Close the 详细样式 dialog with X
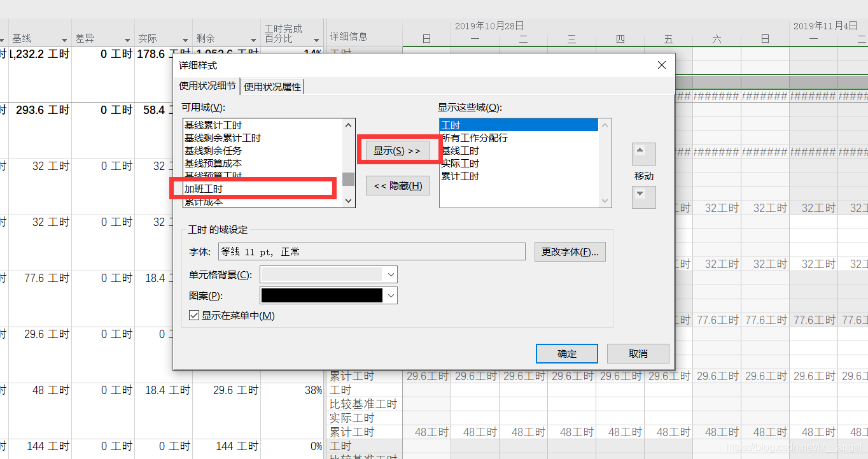This screenshot has height=459, width=868. (x=661, y=65)
